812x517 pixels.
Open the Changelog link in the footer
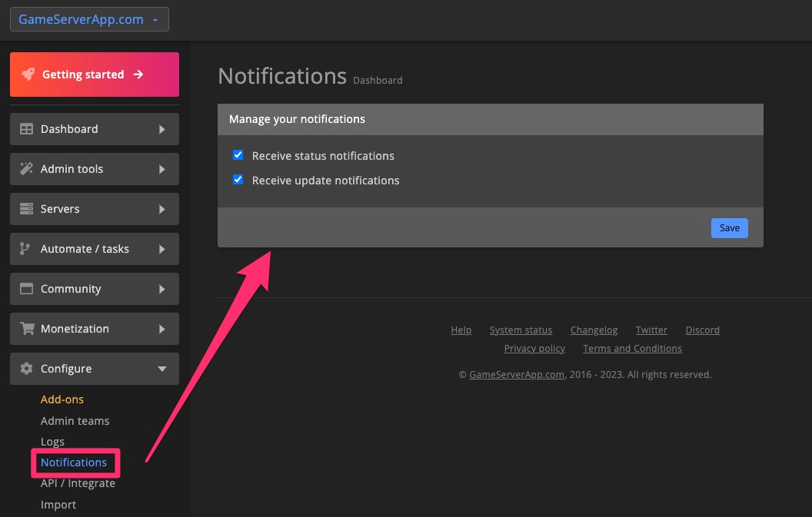(x=594, y=330)
